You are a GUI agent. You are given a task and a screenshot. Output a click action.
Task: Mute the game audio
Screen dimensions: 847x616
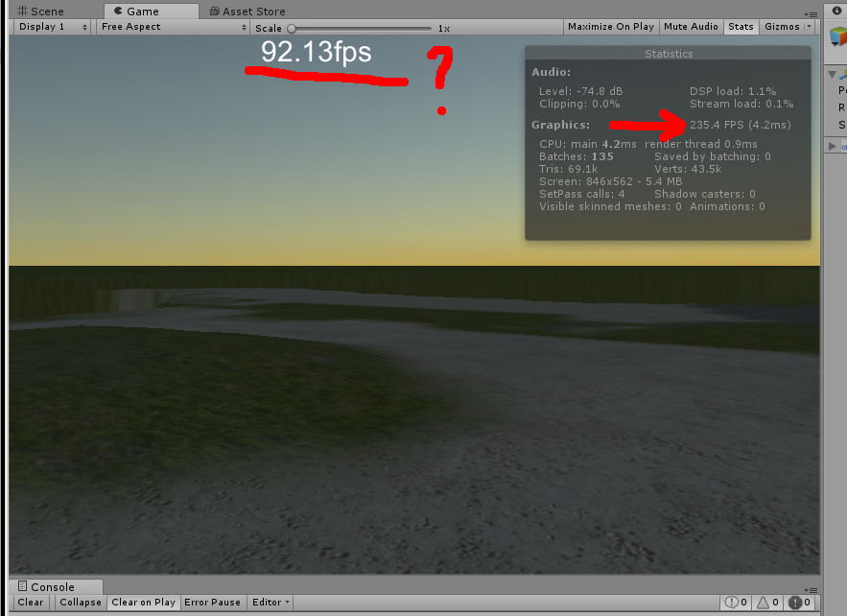[x=691, y=26]
